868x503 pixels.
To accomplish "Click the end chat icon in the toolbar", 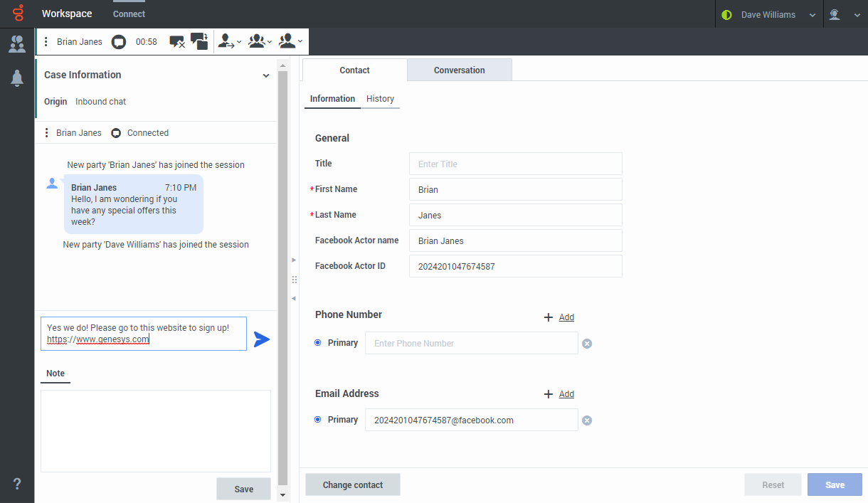I will click(177, 42).
